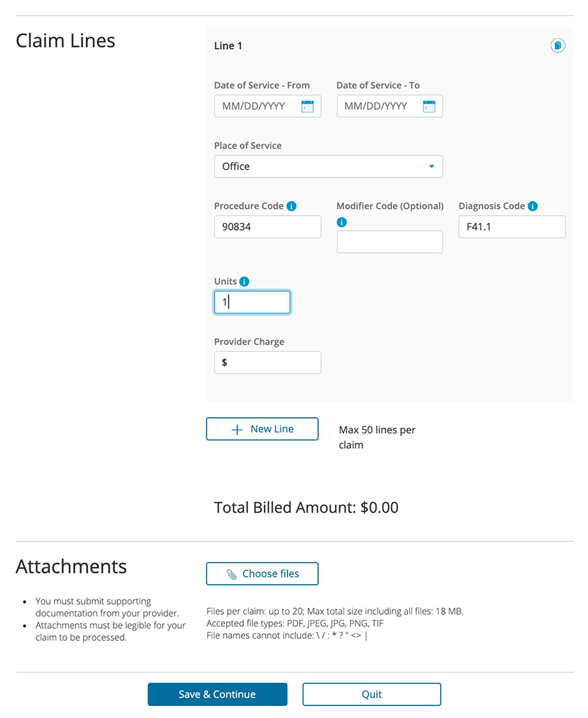Click the paperclip icon on Choose files
This screenshot has width=588, height=718.
pyautogui.click(x=232, y=574)
